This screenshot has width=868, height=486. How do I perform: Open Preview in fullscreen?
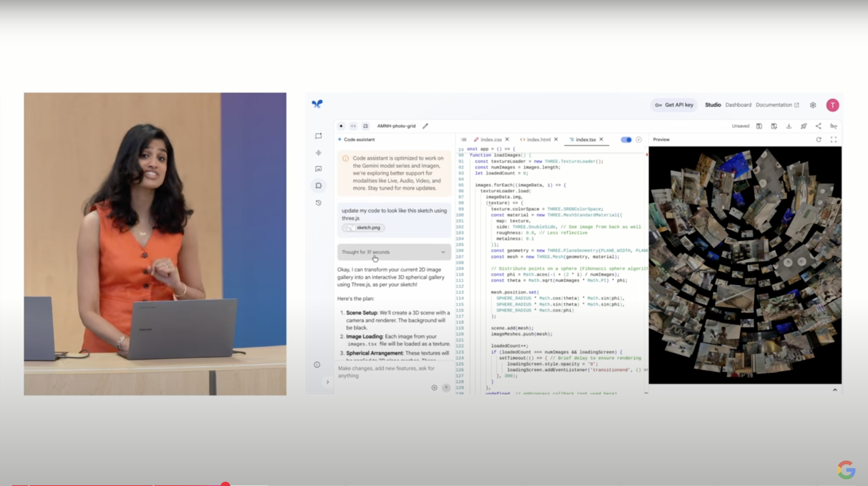pyautogui.click(x=833, y=139)
